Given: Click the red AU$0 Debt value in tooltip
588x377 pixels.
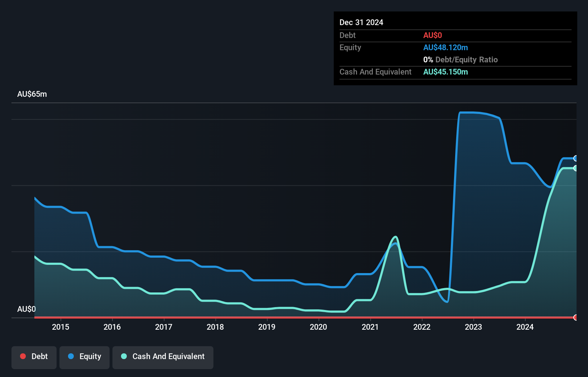Looking at the screenshot, I should (x=433, y=35).
